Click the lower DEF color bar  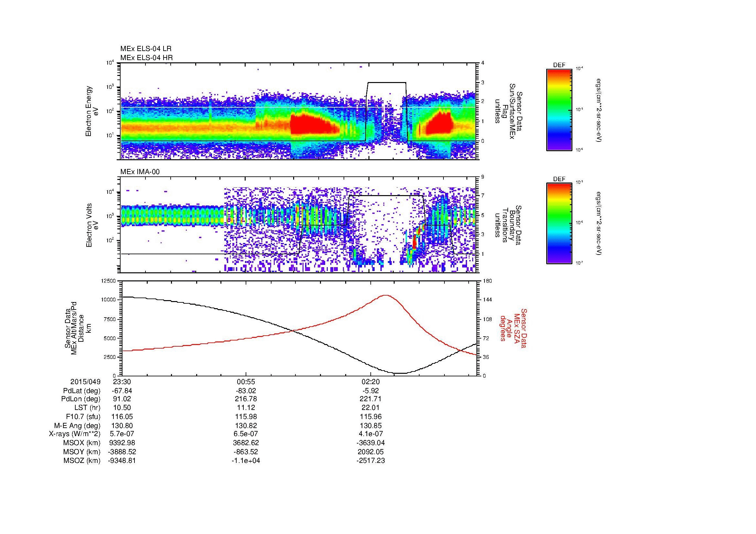[x=559, y=224]
